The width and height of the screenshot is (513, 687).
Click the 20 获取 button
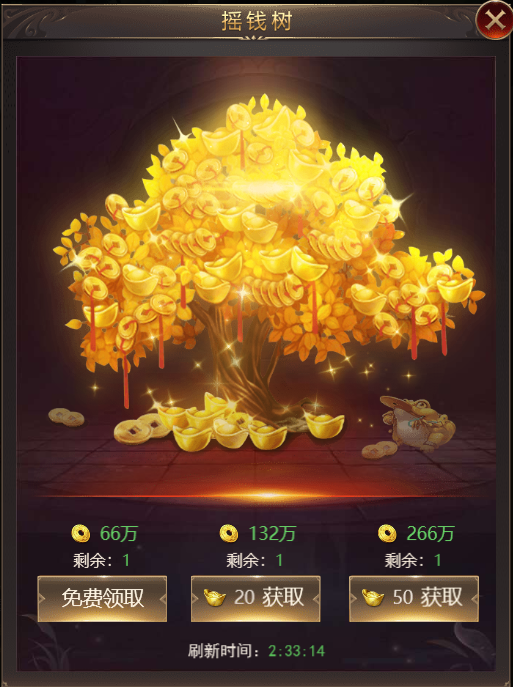click(x=255, y=598)
